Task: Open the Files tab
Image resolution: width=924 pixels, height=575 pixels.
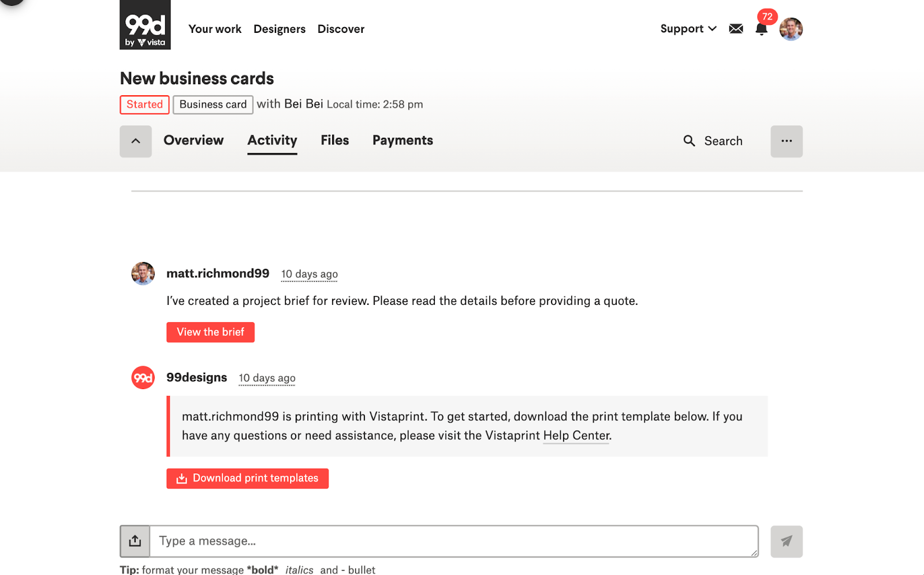Action: 334,140
